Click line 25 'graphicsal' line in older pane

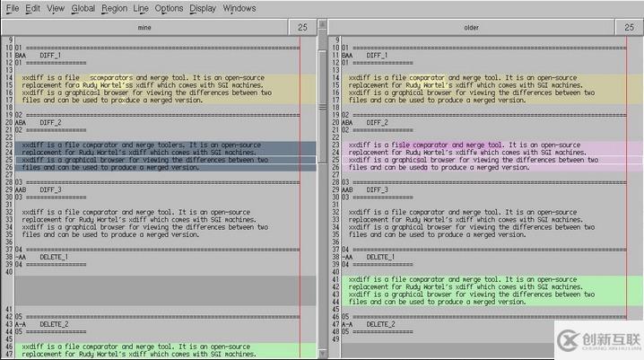[492, 160]
